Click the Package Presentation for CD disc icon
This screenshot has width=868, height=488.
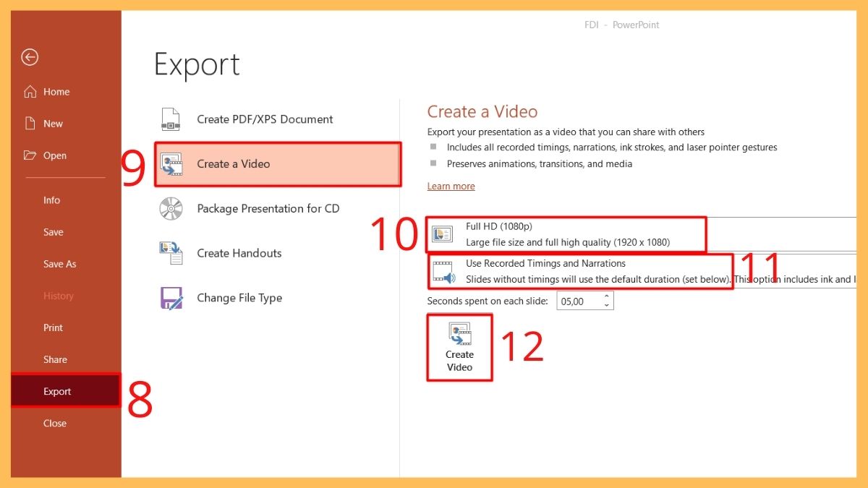171,208
